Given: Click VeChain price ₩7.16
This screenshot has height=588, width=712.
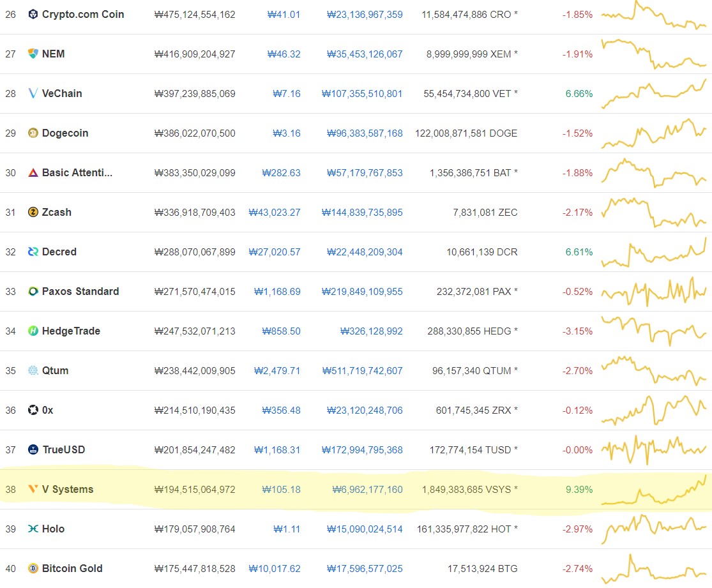Looking at the screenshot, I should 287,94.
